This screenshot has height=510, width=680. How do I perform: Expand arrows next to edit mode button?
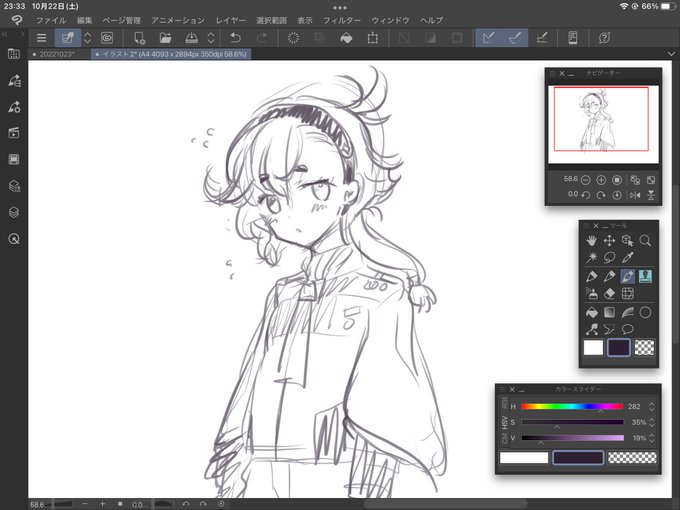tap(87, 38)
